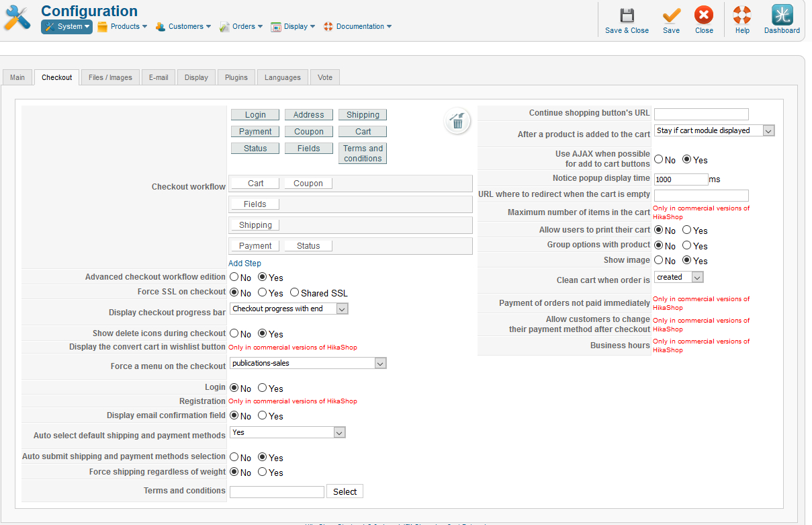
Task: Set Login option to Yes
Action: 263,388
